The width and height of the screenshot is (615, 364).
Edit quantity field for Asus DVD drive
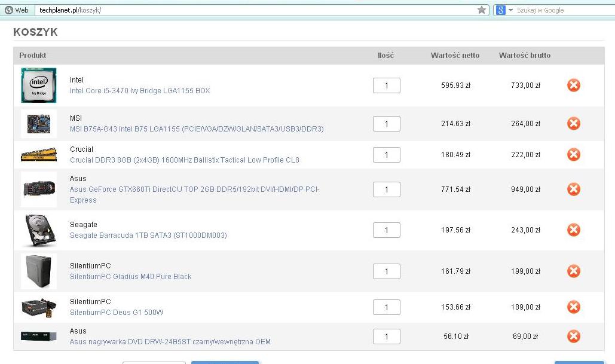pos(386,337)
